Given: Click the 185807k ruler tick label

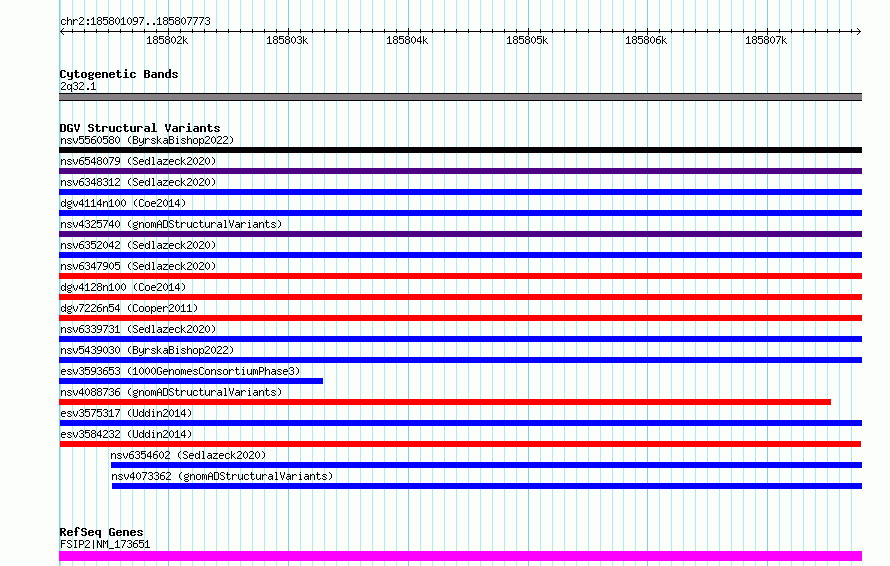Looking at the screenshot, I should coord(766,40).
